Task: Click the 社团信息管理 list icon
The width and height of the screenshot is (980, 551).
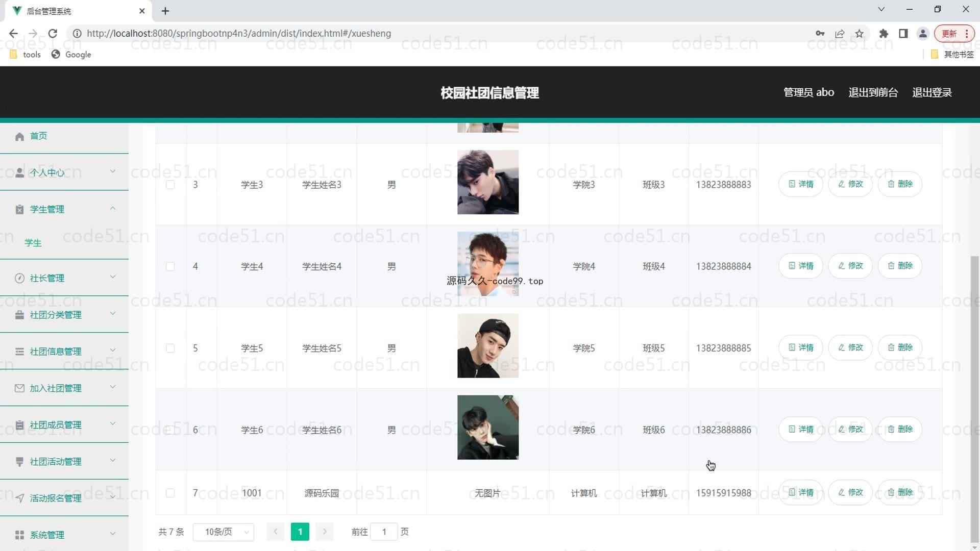Action: point(19,352)
